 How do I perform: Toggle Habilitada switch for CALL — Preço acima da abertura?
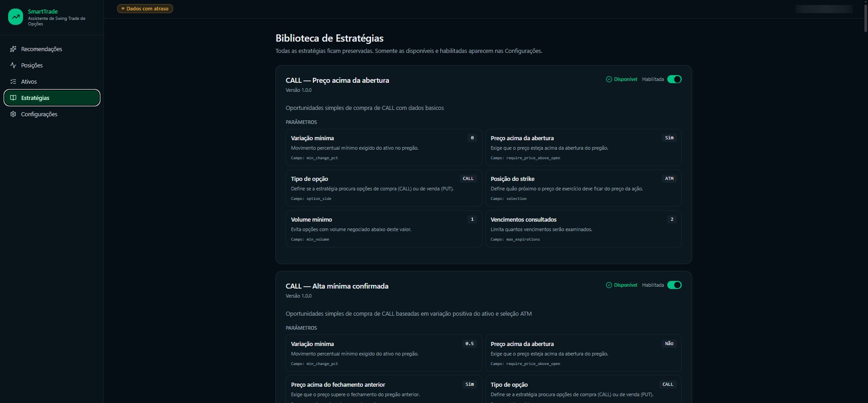[675, 79]
